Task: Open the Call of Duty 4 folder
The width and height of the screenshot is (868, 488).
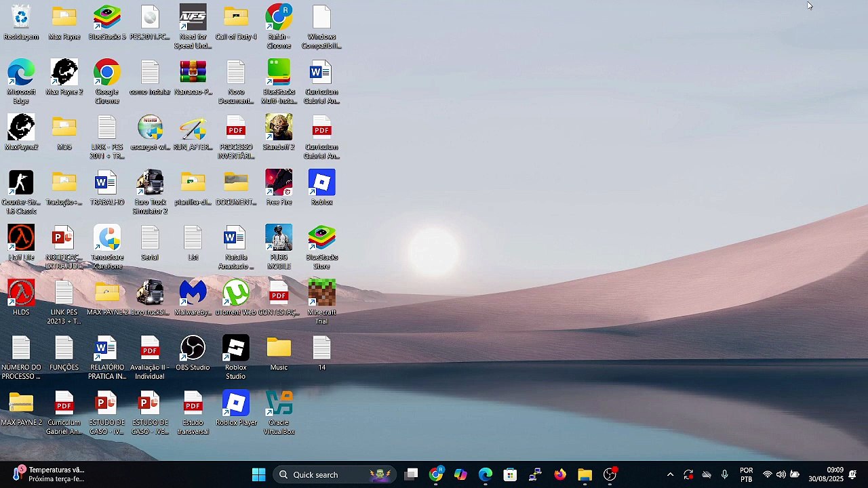Action: click(236, 22)
